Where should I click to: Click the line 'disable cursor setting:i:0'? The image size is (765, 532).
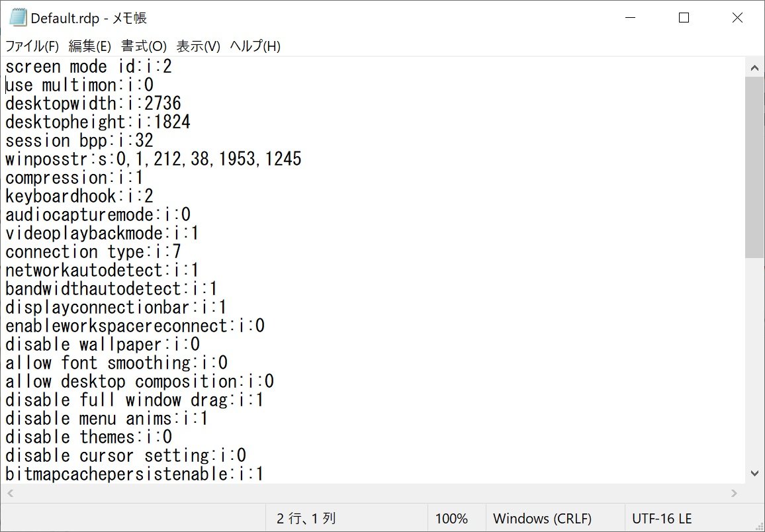coord(125,455)
